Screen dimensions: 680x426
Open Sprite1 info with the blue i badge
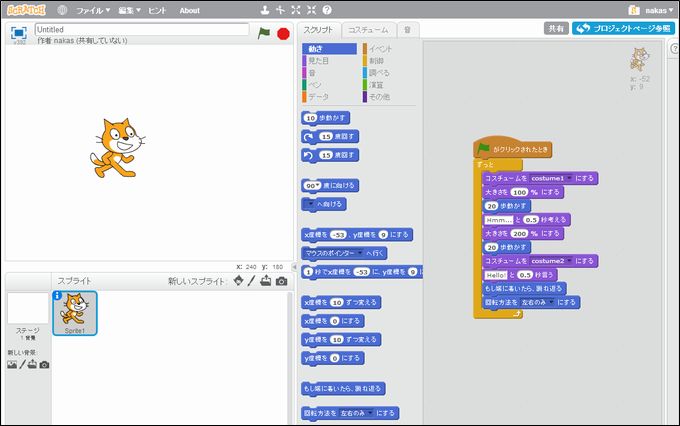[x=57, y=296]
